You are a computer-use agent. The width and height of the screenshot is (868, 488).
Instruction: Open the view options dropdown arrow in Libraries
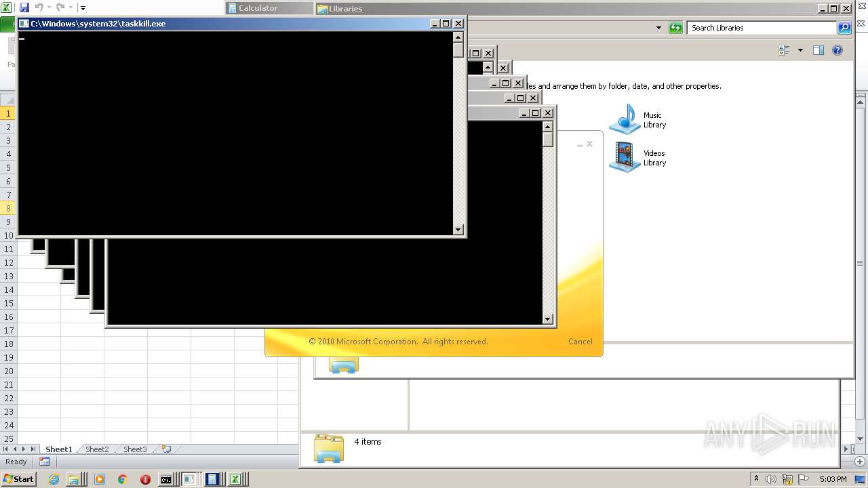click(x=800, y=50)
